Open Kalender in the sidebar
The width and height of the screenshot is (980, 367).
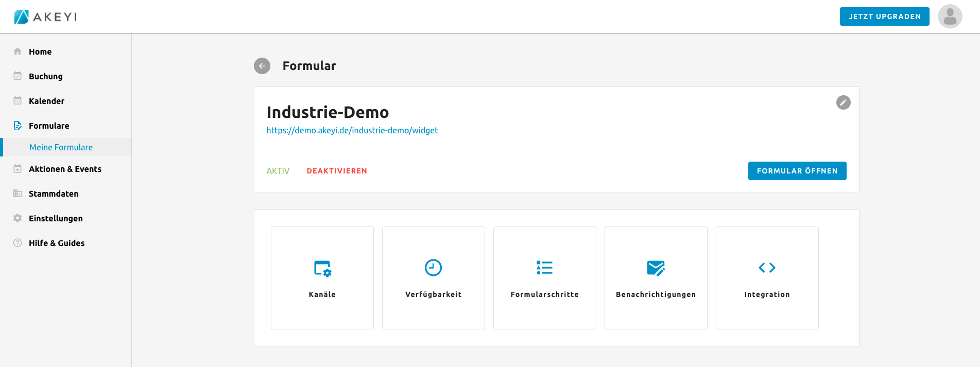pos(46,101)
